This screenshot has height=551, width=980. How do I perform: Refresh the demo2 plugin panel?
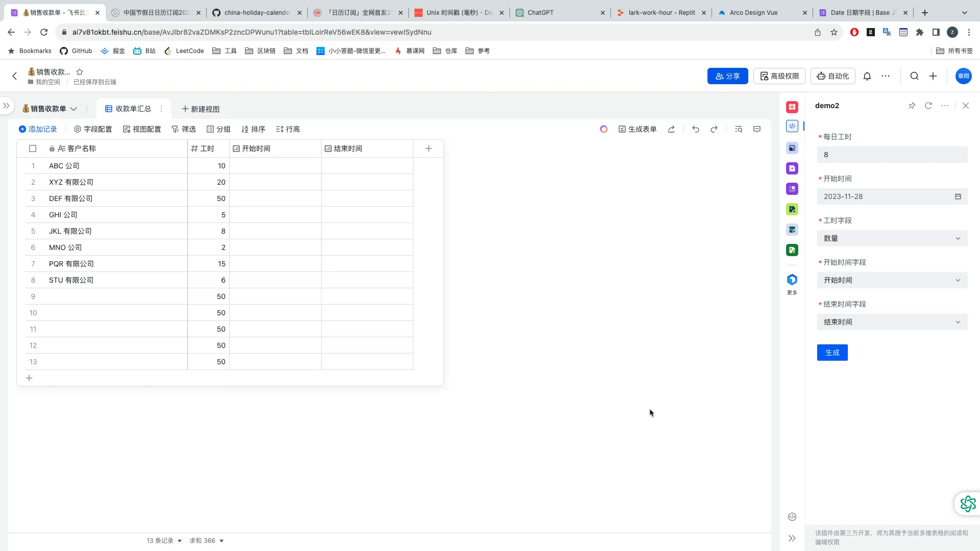point(928,106)
